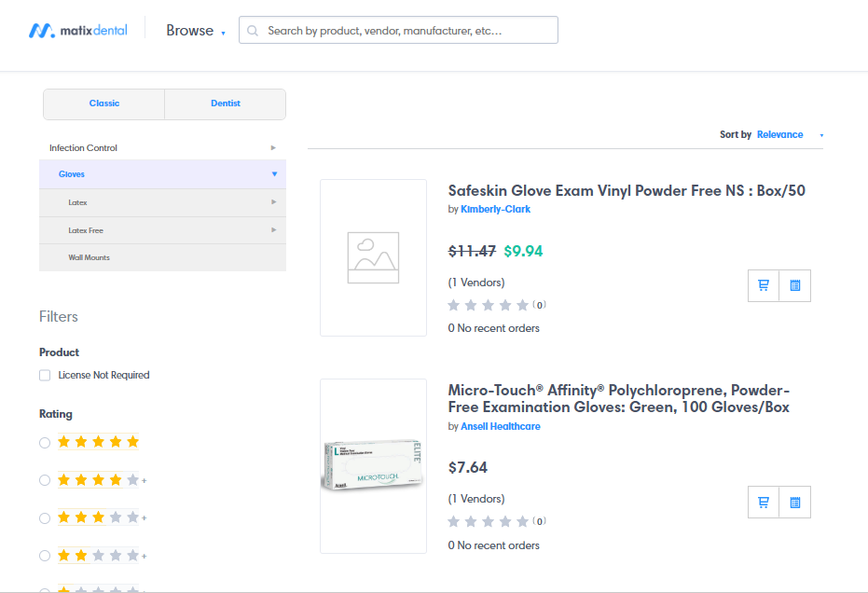Select the five-star rating filter
The width and height of the screenshot is (868, 593).
[x=45, y=443]
